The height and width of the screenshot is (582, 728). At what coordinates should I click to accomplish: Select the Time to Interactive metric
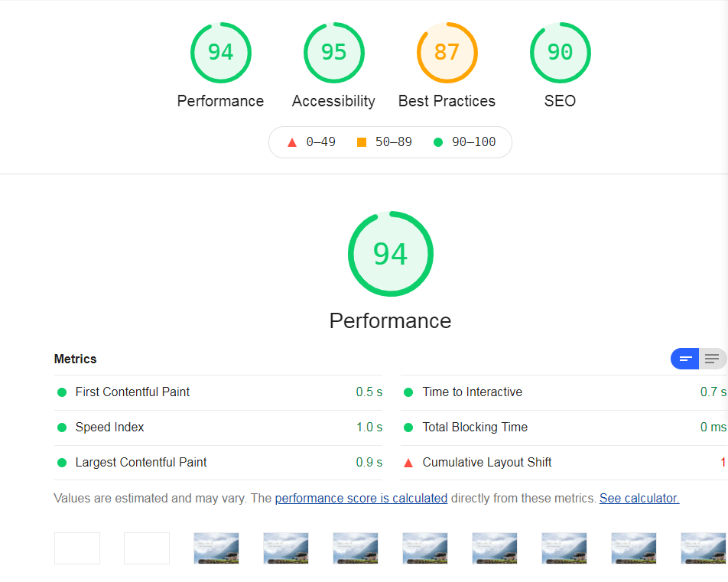tap(472, 392)
